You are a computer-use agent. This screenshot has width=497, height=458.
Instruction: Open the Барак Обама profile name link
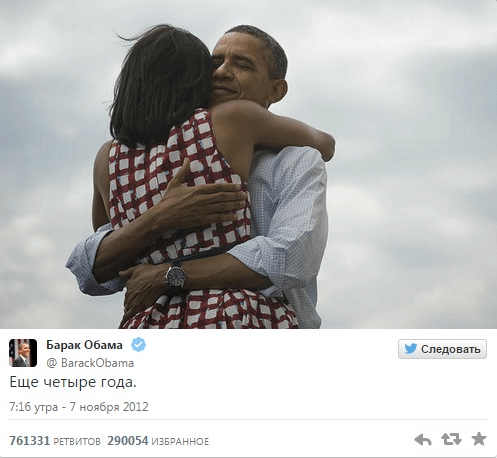(84, 345)
